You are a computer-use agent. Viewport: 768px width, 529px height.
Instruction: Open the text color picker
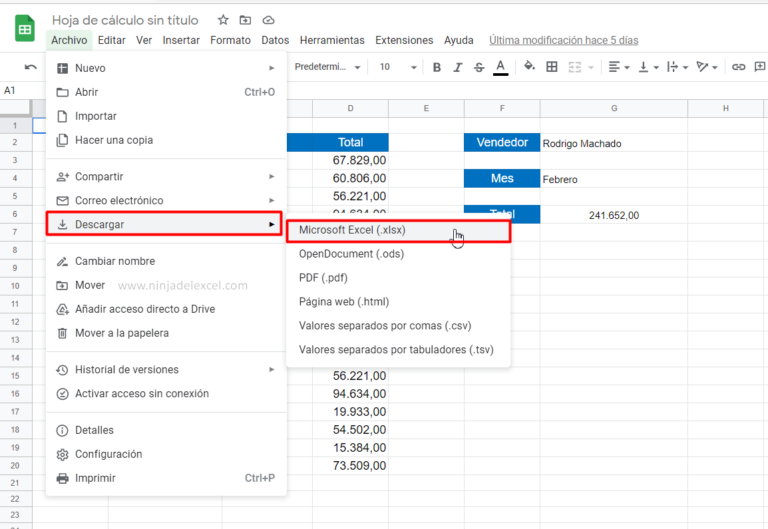[500, 67]
